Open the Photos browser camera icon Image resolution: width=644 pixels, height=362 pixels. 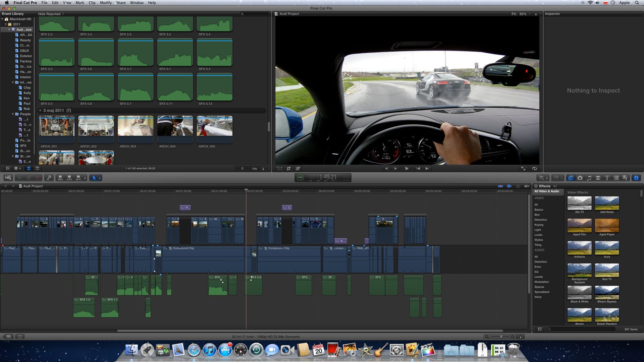tap(580, 178)
